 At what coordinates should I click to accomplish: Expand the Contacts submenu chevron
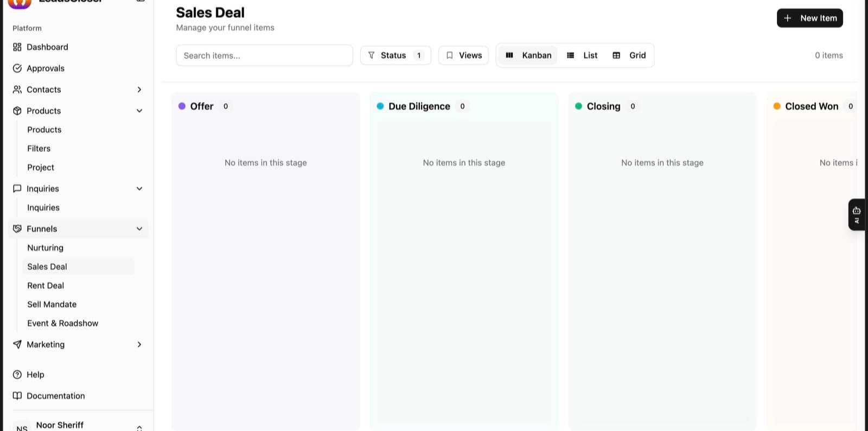click(139, 90)
